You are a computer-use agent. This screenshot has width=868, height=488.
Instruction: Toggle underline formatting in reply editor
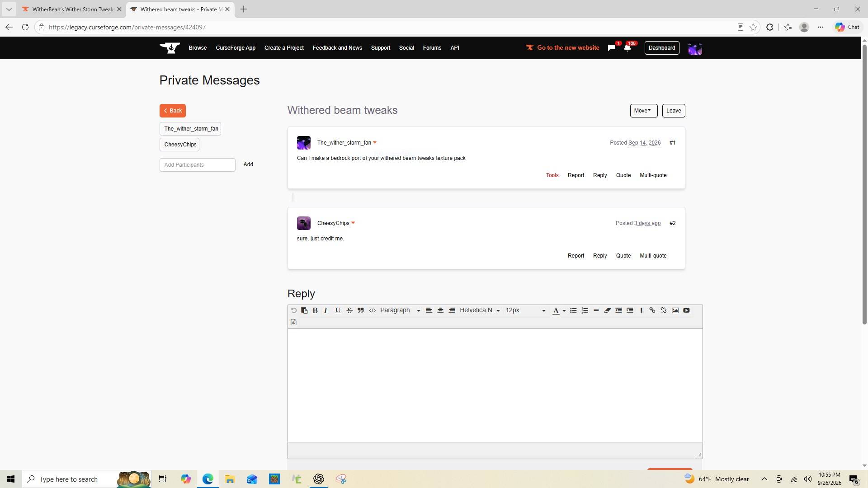[x=338, y=310]
